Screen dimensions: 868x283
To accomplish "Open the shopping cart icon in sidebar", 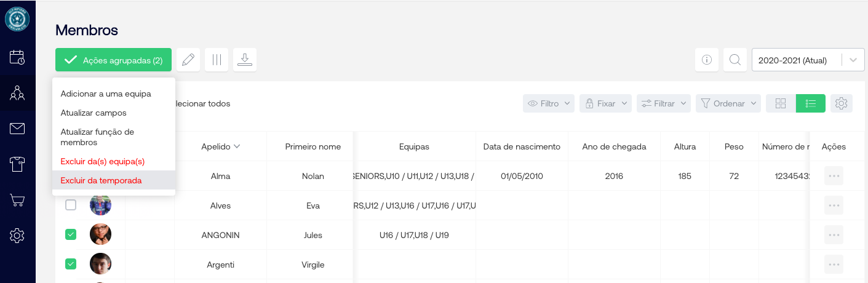I will point(17,200).
